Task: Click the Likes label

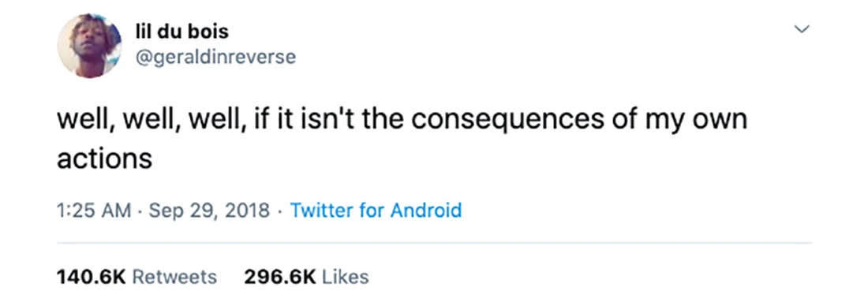Action: coord(346,276)
